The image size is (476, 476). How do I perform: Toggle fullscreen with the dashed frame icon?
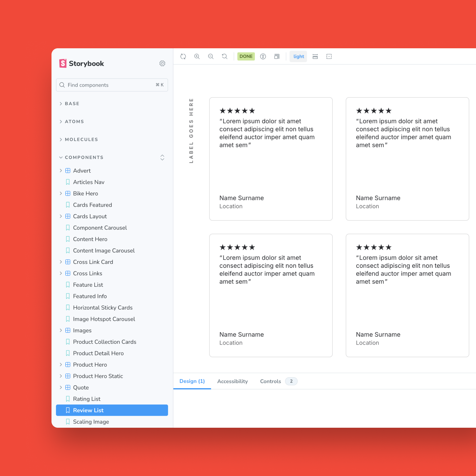point(329,56)
